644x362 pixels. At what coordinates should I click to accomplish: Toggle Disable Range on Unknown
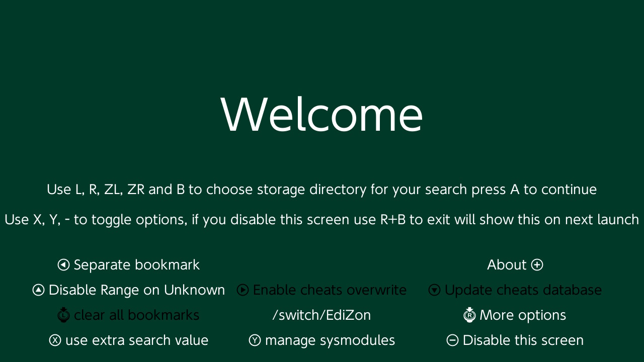click(x=129, y=290)
